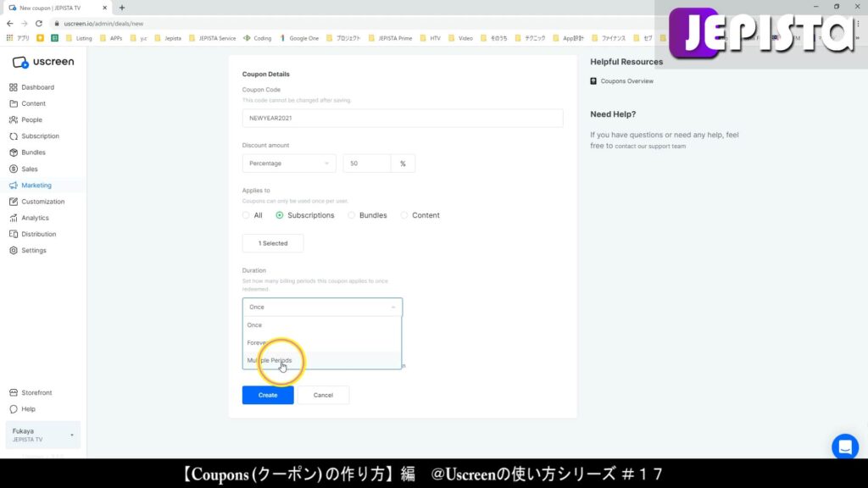Click the Uscreen logo

pos(43,62)
